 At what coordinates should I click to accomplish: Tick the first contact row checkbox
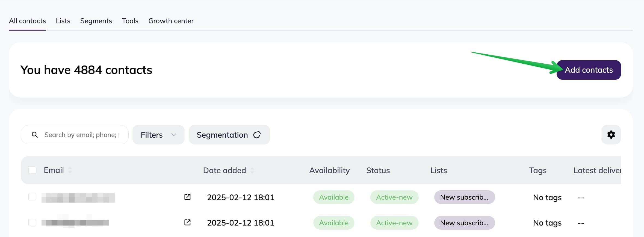[32, 197]
